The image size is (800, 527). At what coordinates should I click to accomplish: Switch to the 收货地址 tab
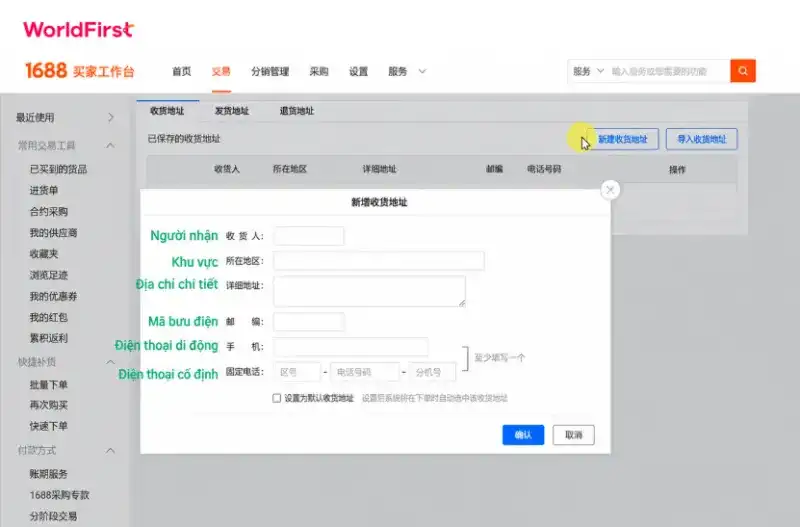(167, 111)
